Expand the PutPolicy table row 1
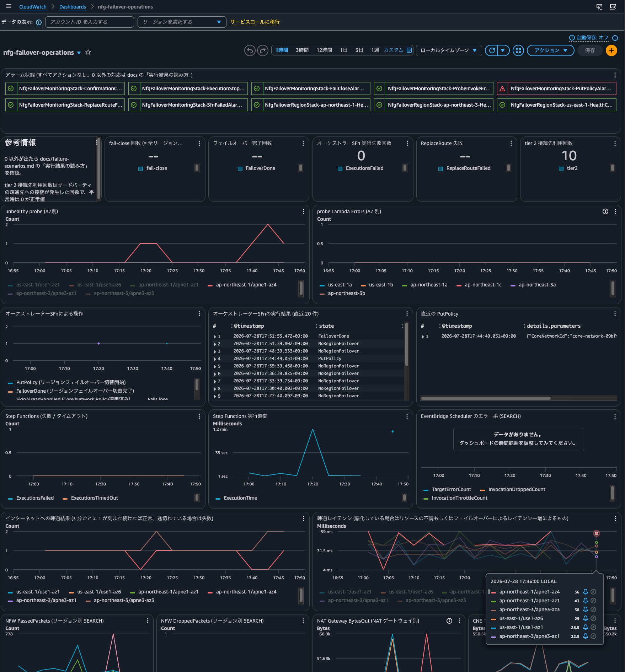625x672 pixels. (423, 336)
